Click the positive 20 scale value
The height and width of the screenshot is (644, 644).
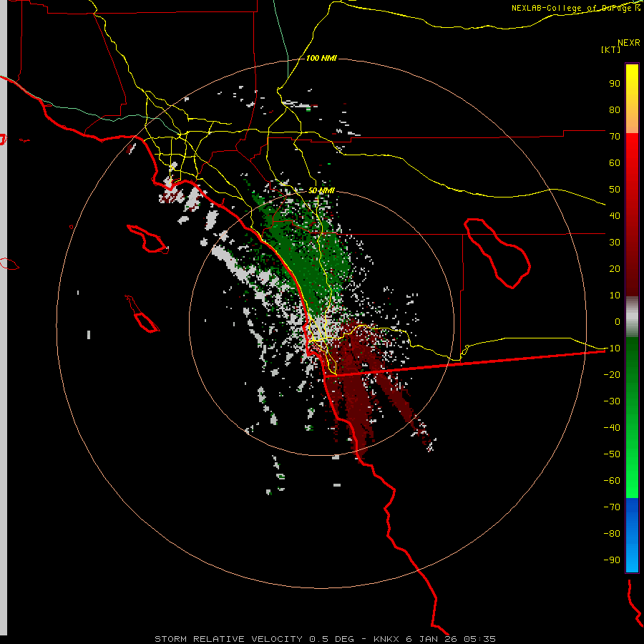(x=615, y=268)
